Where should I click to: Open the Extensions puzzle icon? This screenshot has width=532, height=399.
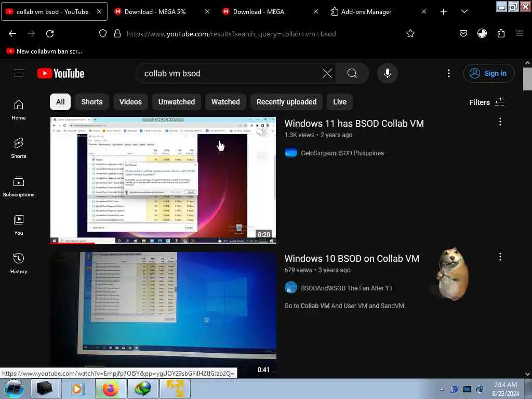[x=501, y=33]
